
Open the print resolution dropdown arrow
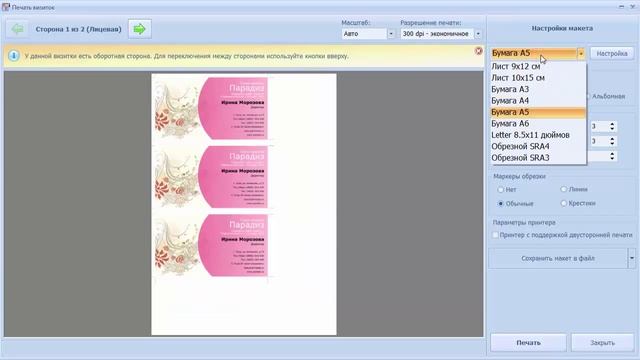pos(478,34)
